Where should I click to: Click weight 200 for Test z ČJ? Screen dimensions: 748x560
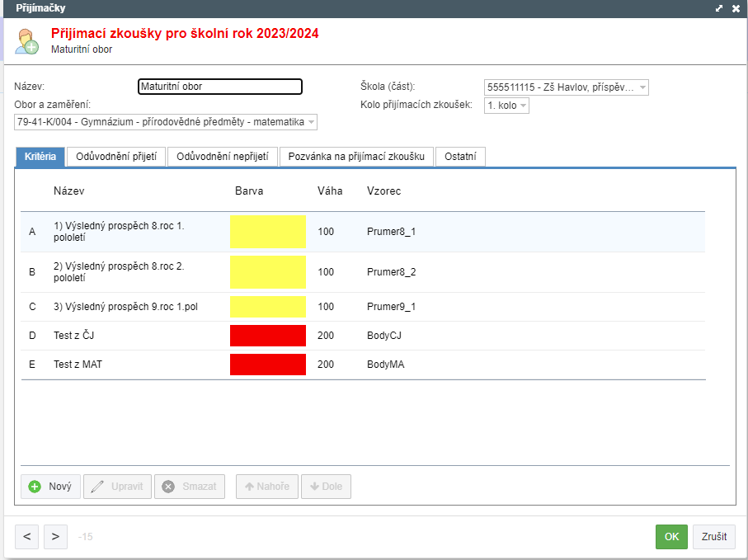point(326,336)
